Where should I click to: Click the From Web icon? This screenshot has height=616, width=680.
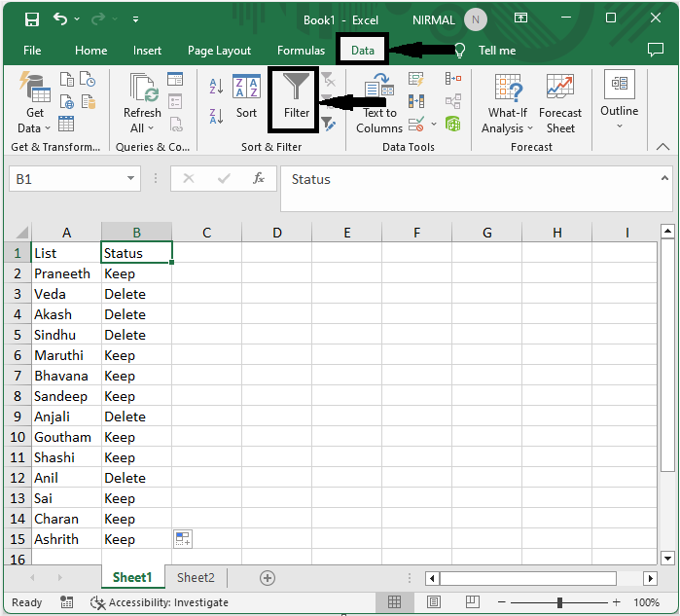click(x=67, y=101)
